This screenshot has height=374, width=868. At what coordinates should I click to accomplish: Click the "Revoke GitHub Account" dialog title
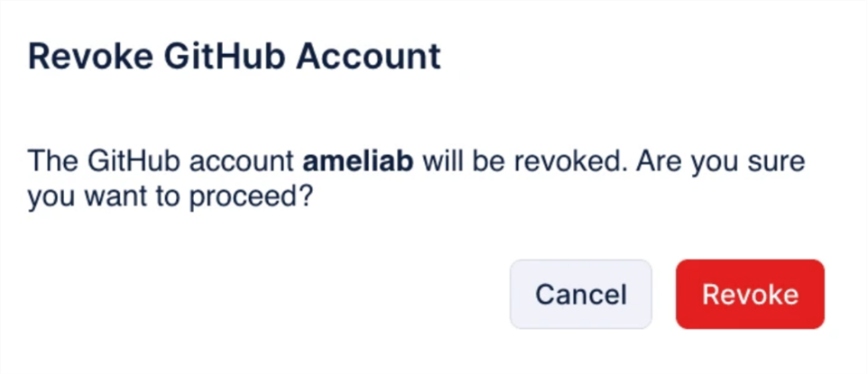pos(235,57)
